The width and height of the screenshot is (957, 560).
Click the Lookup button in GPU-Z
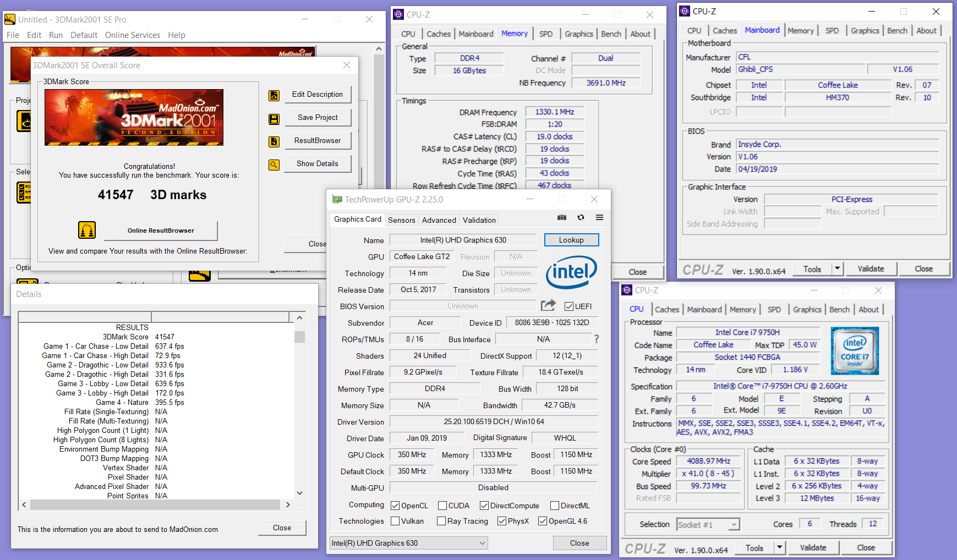[x=571, y=240]
